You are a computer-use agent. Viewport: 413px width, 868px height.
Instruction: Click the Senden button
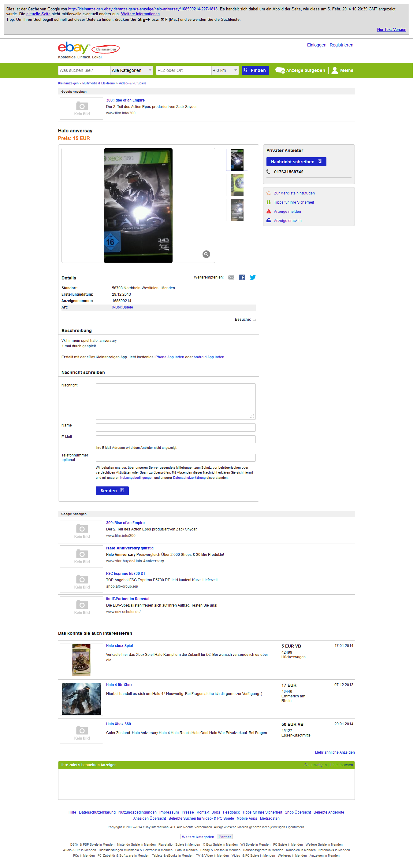pyautogui.click(x=112, y=491)
